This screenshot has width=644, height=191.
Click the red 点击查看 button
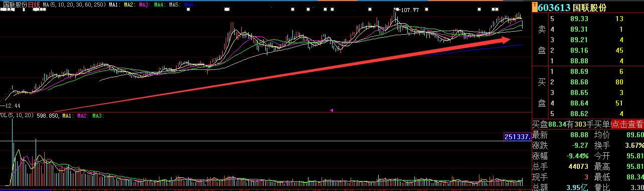pyautogui.click(x=627, y=124)
